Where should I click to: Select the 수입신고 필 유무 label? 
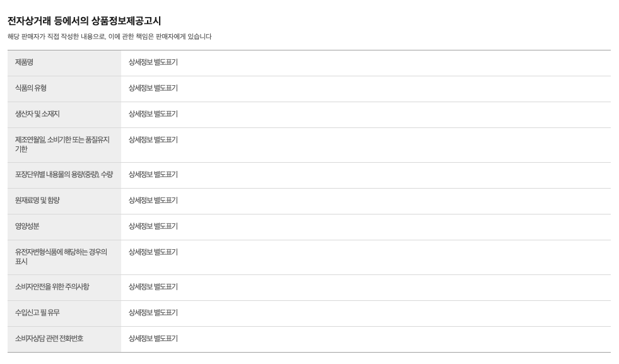pos(37,313)
